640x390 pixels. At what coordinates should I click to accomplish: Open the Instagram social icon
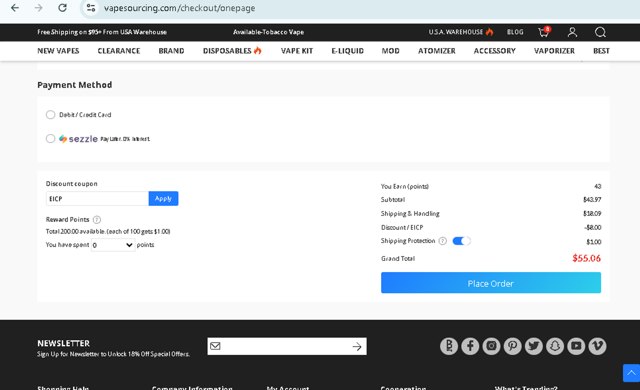(491, 346)
